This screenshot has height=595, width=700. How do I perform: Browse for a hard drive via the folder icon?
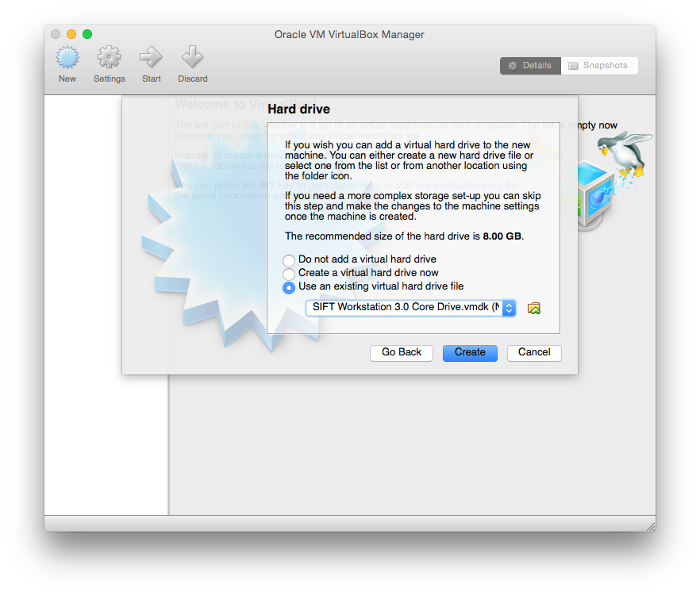(x=534, y=308)
